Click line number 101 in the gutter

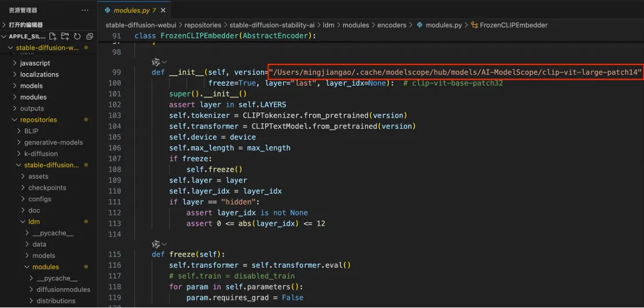[x=115, y=94]
